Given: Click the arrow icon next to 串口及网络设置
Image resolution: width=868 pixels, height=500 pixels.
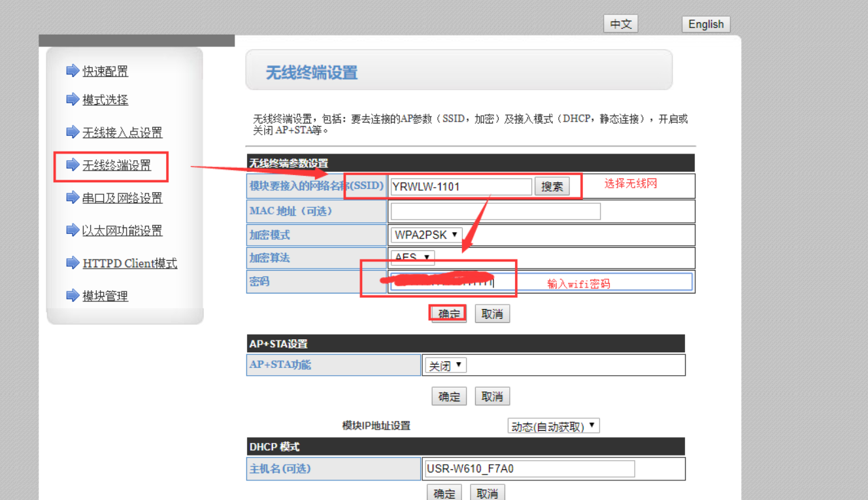Looking at the screenshot, I should pos(73,197).
